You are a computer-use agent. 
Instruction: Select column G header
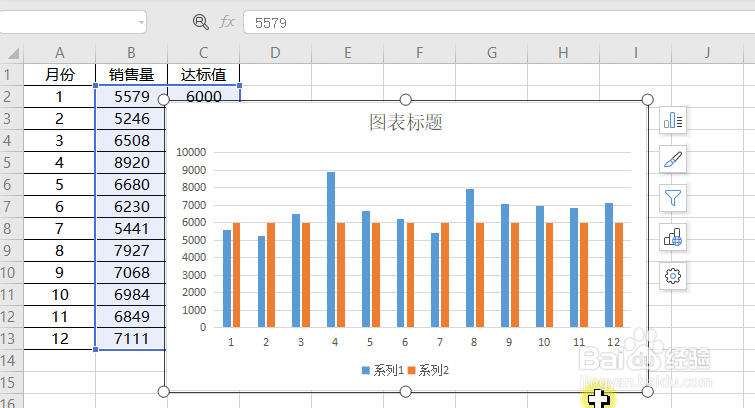492,53
